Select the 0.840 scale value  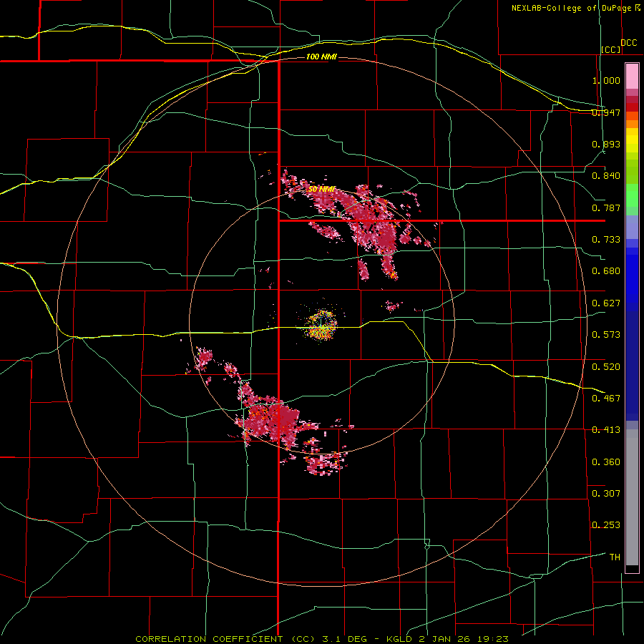pos(606,176)
